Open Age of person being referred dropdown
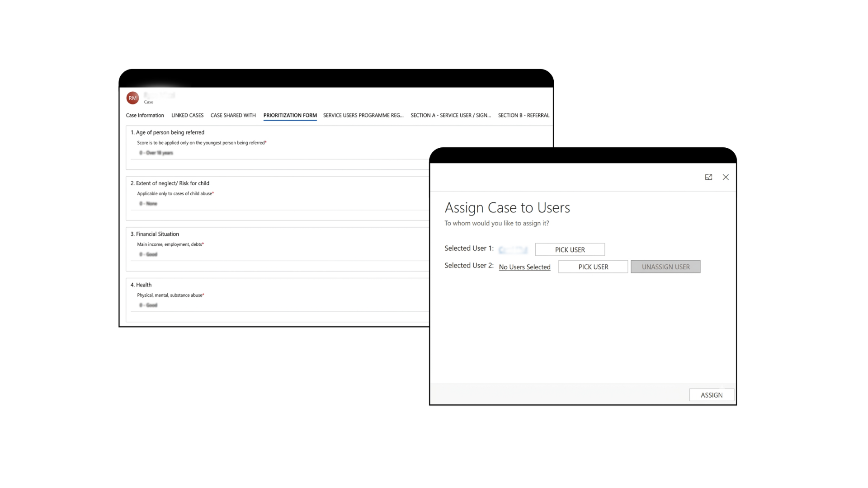 click(x=280, y=153)
